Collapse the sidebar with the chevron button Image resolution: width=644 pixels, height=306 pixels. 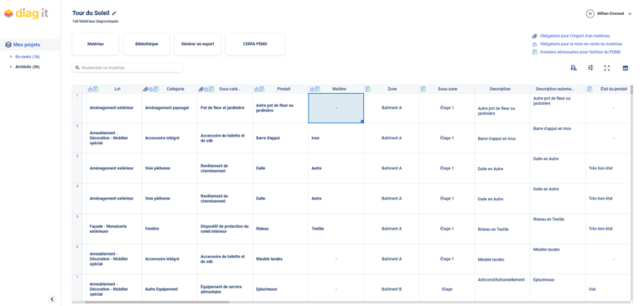[52, 299]
